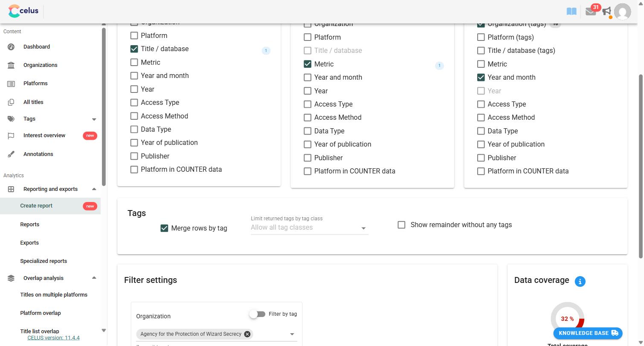Remove the Agency for the Protection of Wizard Secrecy chip
The width and height of the screenshot is (644, 346).
tap(247, 334)
